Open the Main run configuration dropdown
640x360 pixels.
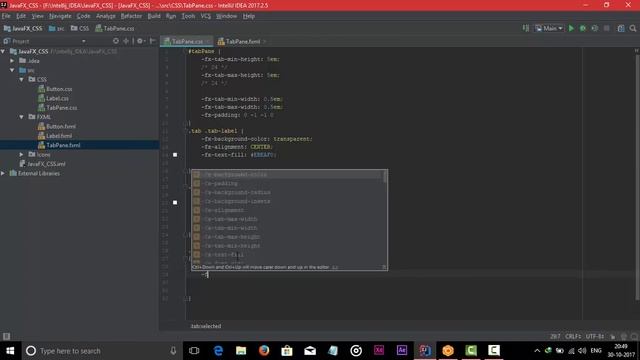(x=549, y=28)
